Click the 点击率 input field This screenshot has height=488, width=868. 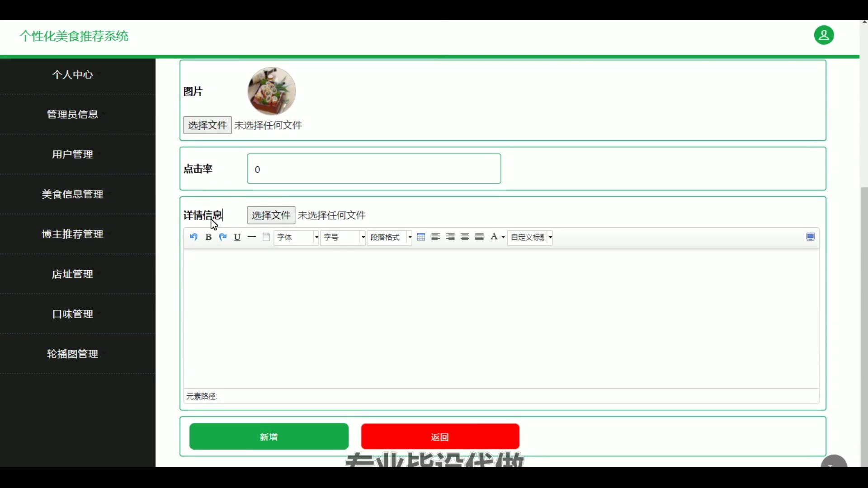coord(374,169)
